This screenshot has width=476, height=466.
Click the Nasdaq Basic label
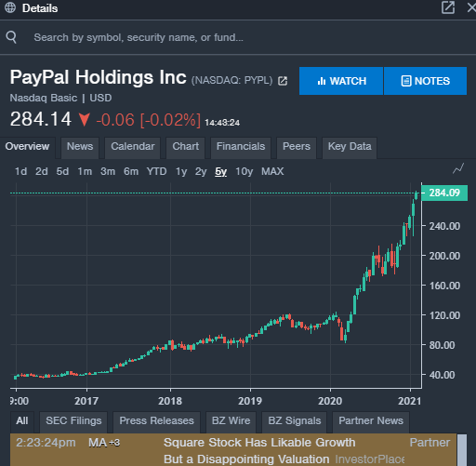pos(44,98)
